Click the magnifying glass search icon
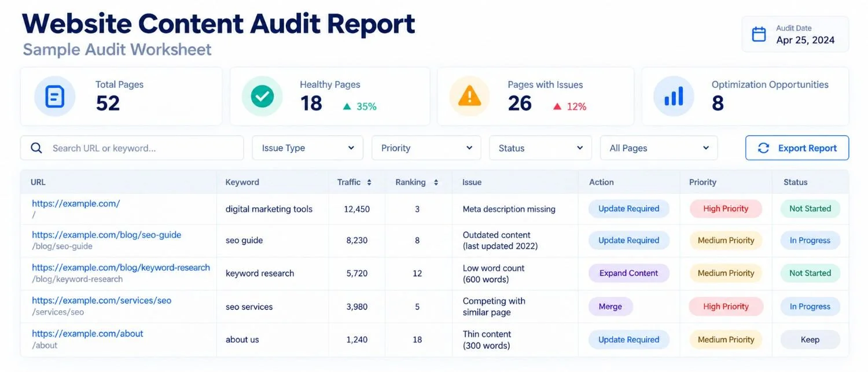Image resolution: width=868 pixels, height=372 pixels. pyautogui.click(x=36, y=148)
